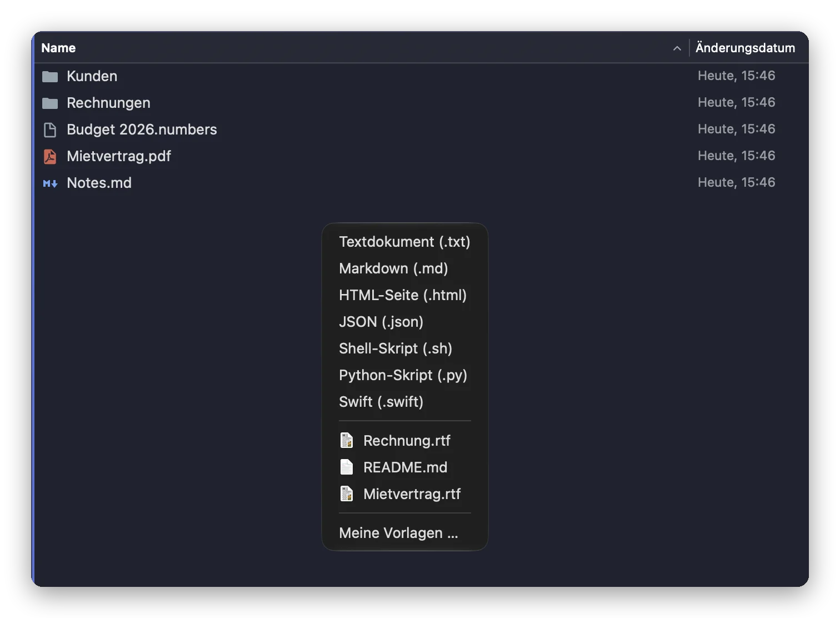This screenshot has height=618, width=840.
Task: Choose Python-Skript (.py) from menu
Action: (404, 375)
